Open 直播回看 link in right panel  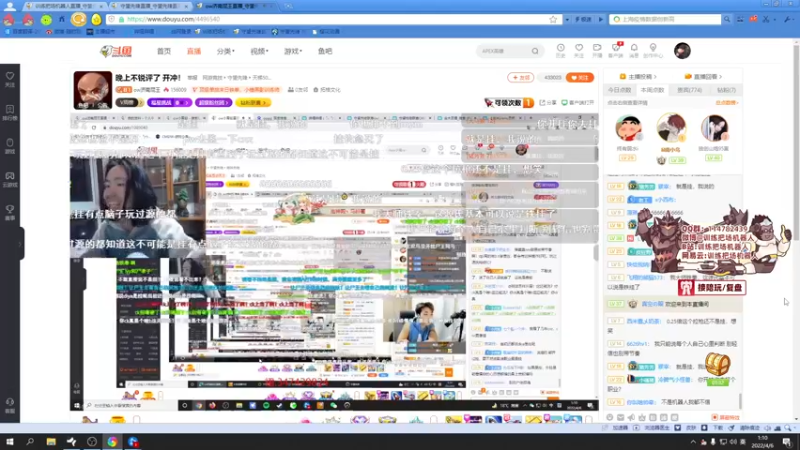[x=703, y=77]
